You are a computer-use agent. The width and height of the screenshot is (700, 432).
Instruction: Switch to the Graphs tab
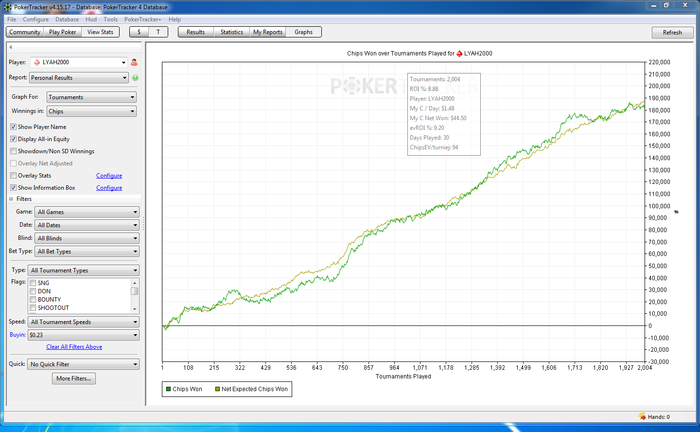(x=304, y=32)
